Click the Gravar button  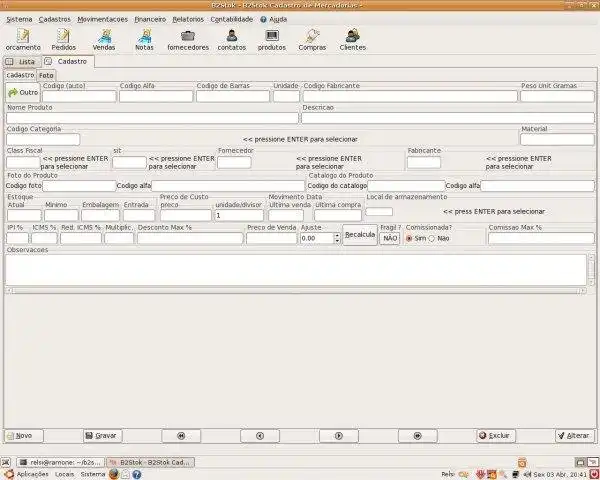102,436
